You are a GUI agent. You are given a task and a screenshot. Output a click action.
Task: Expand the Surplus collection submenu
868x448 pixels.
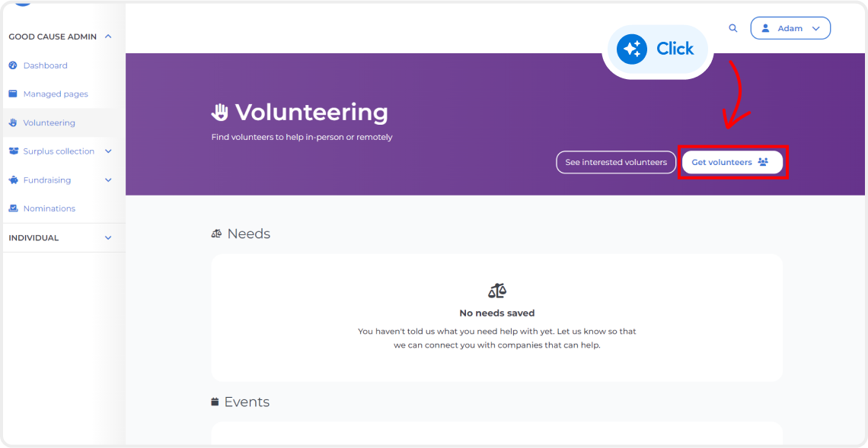108,151
